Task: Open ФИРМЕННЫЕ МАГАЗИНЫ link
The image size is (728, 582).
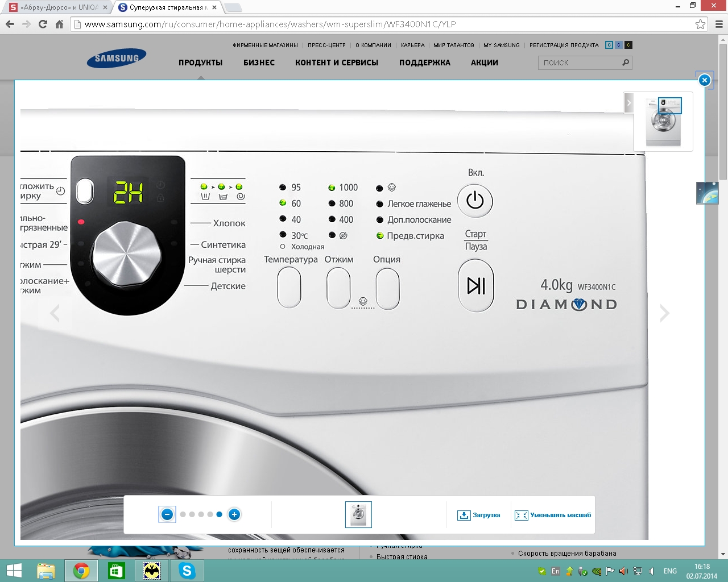Action: 265,45
